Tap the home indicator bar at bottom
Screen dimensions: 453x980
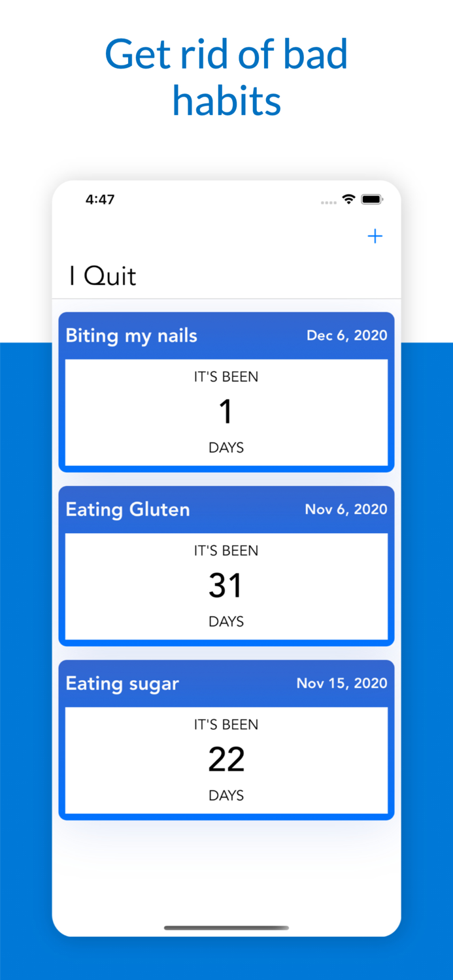tap(226, 927)
